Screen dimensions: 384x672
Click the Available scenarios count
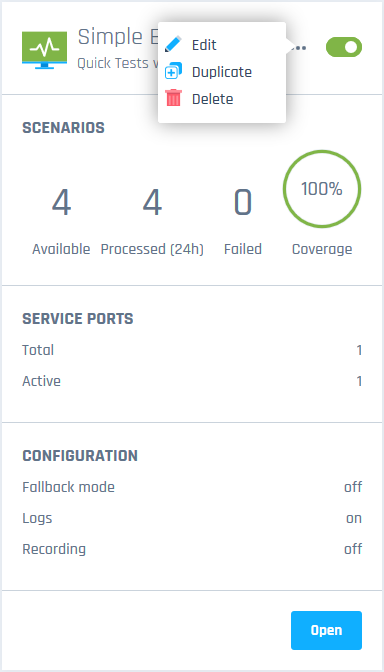coord(61,203)
